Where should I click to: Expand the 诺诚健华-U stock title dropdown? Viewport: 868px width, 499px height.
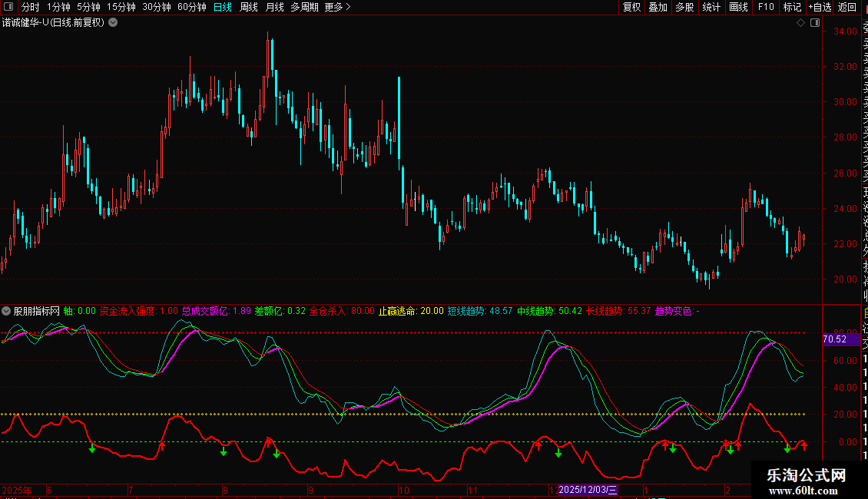coord(114,22)
